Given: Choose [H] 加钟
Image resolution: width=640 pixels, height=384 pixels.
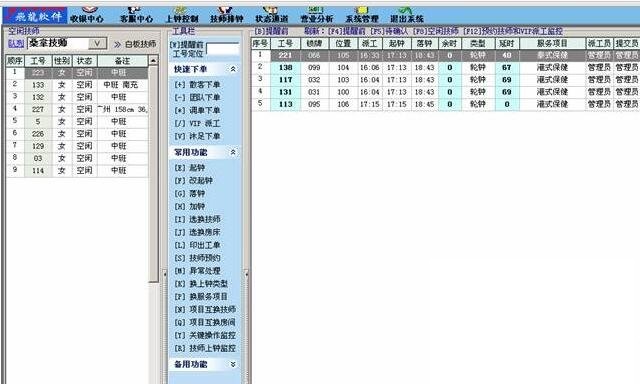Looking at the screenshot, I should click(x=190, y=206).
